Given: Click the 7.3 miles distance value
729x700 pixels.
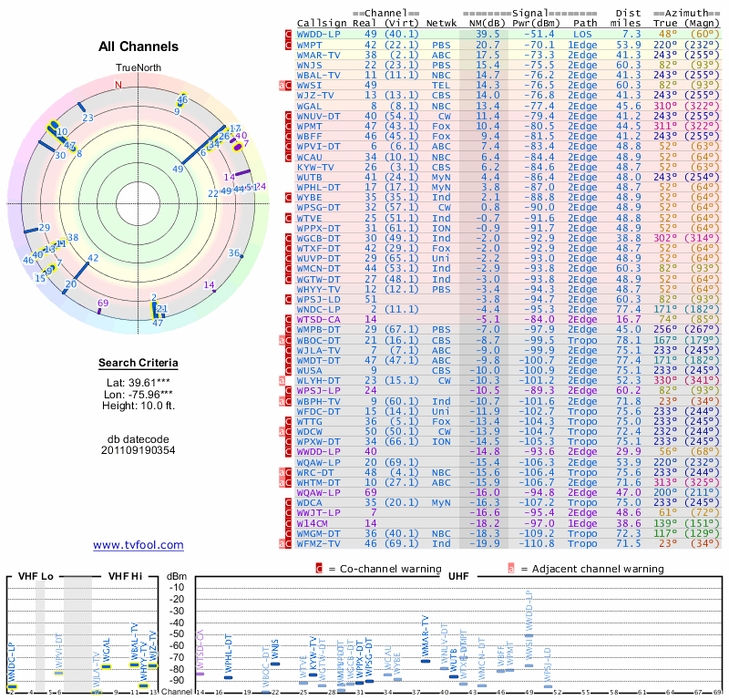Looking at the screenshot, I should tap(631, 35).
